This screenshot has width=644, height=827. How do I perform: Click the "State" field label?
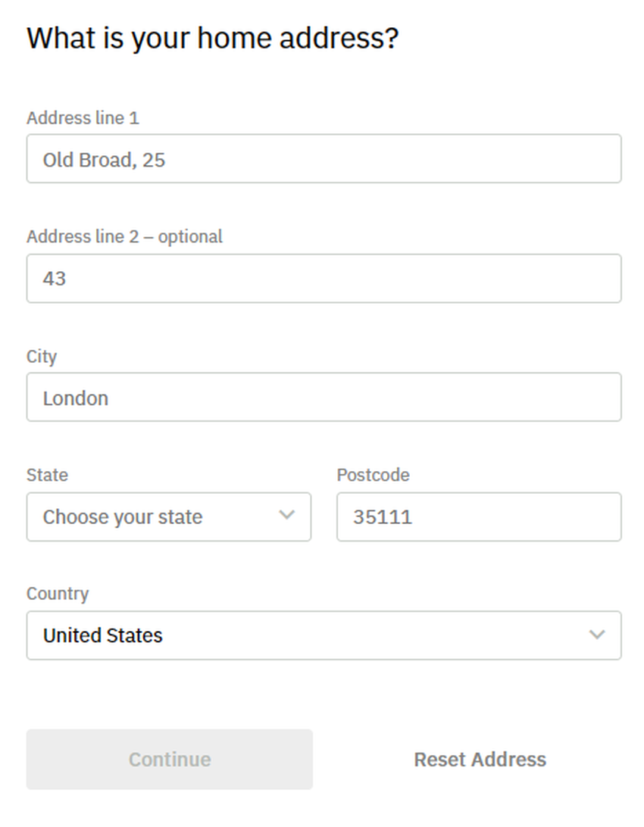click(x=47, y=475)
